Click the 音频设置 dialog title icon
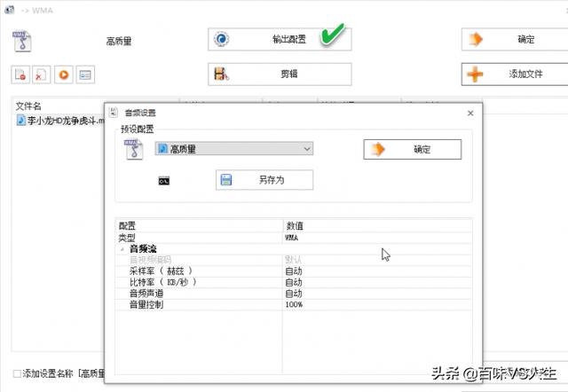The width and height of the screenshot is (568, 392). 114,113
